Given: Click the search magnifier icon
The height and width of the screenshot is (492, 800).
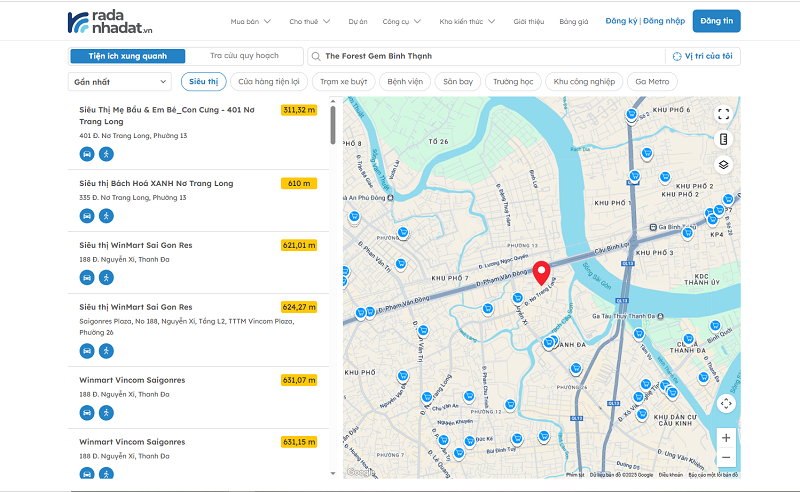Looking at the screenshot, I should 316,56.
